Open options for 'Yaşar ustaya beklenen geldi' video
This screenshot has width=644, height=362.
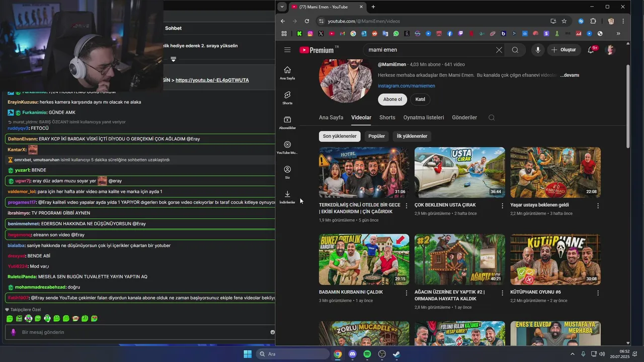point(598,206)
